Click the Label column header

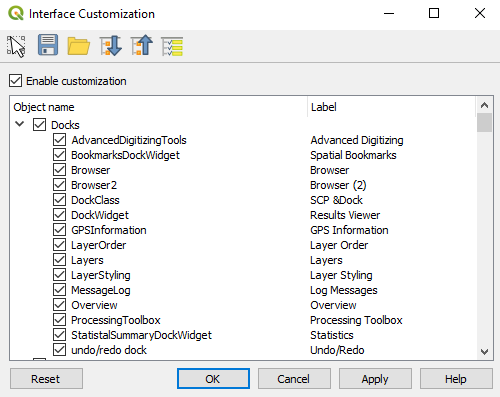[391, 107]
